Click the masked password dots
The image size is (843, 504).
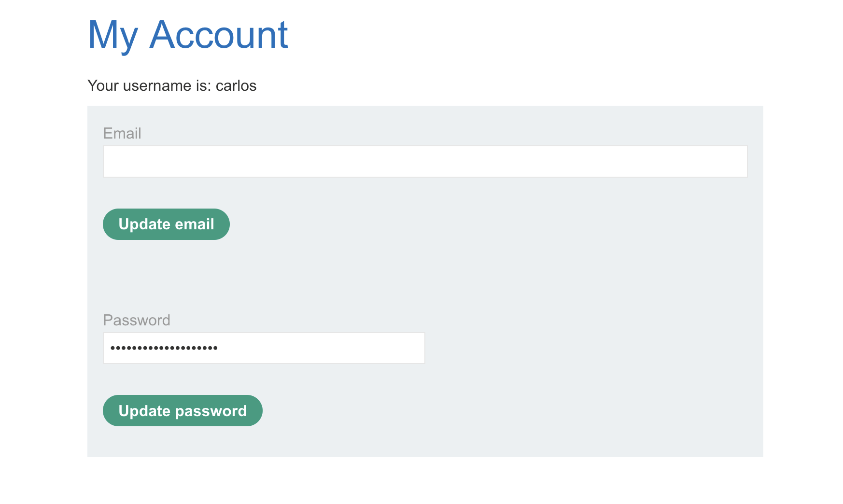164,348
